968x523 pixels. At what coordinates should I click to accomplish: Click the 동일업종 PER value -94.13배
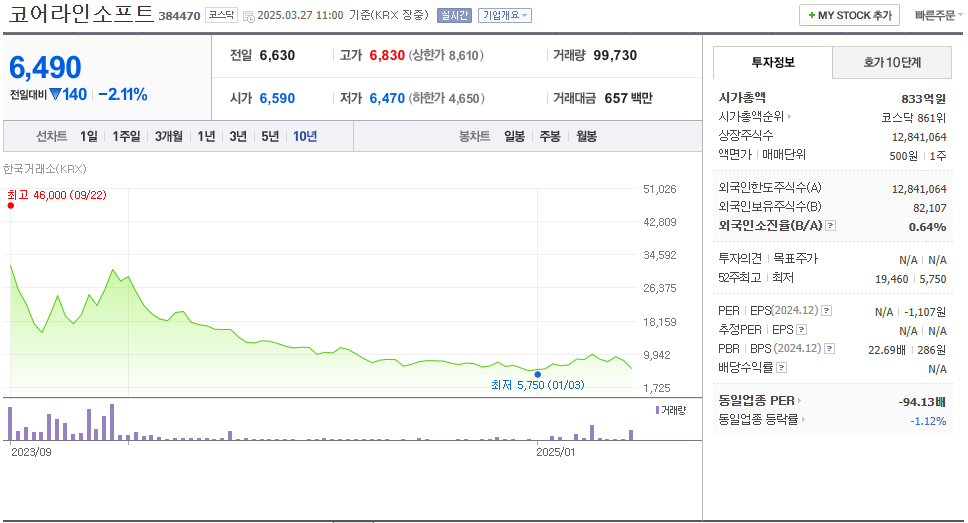click(x=922, y=402)
